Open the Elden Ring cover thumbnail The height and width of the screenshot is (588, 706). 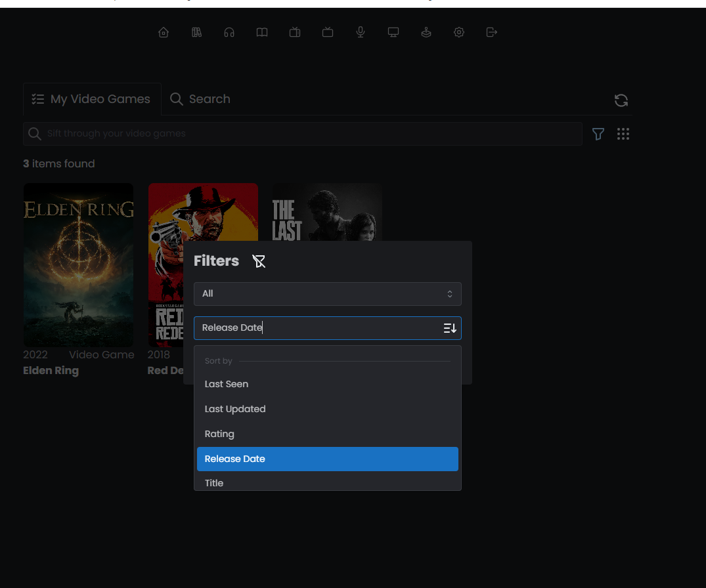(x=78, y=264)
